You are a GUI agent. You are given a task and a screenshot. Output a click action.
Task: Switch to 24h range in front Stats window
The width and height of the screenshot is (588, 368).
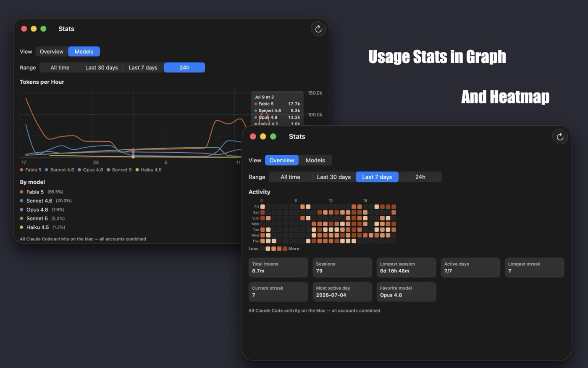tap(420, 177)
